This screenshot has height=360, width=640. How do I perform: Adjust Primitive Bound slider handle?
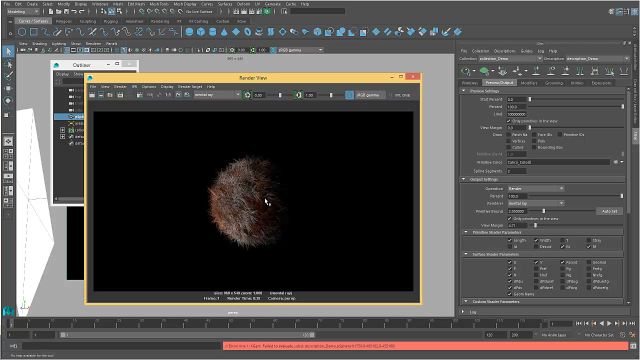click(x=544, y=211)
